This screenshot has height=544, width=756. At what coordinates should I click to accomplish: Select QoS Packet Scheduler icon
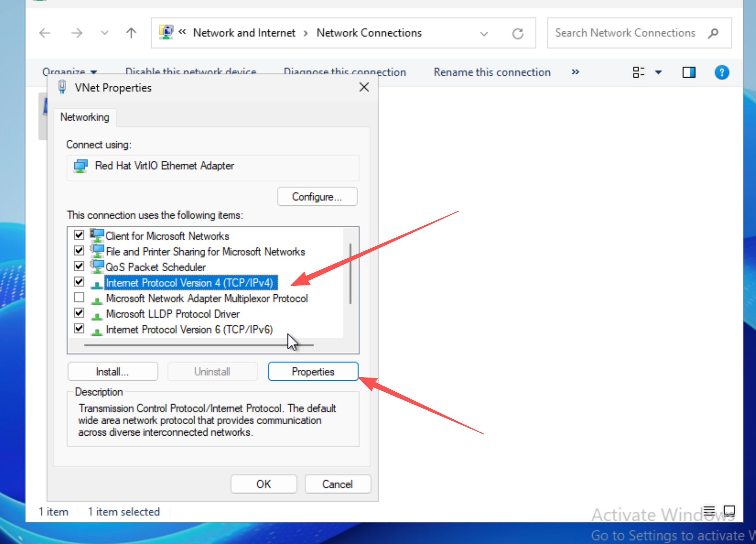(x=97, y=266)
